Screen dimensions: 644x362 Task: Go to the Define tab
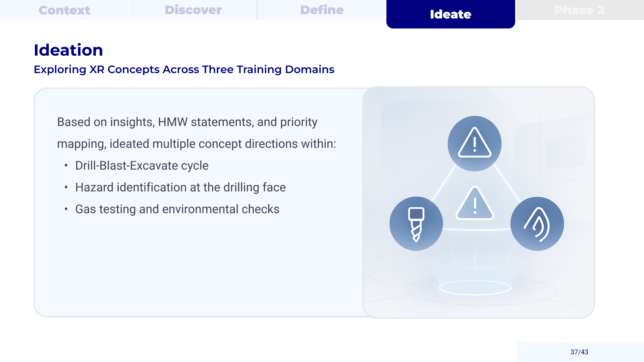[x=322, y=10]
